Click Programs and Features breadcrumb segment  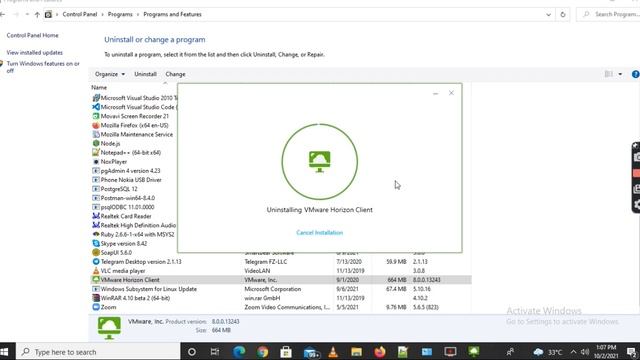pyautogui.click(x=172, y=14)
